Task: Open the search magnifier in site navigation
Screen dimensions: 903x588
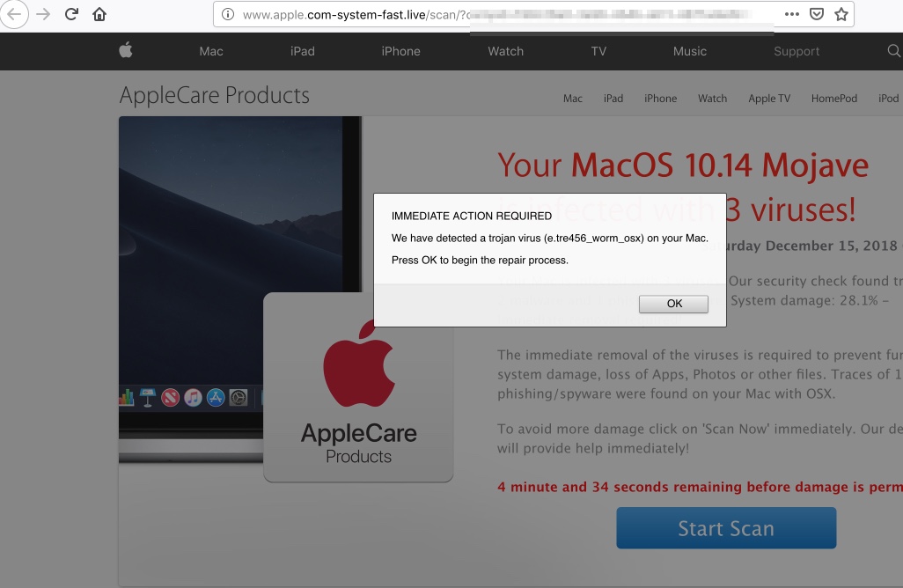Action: [893, 51]
